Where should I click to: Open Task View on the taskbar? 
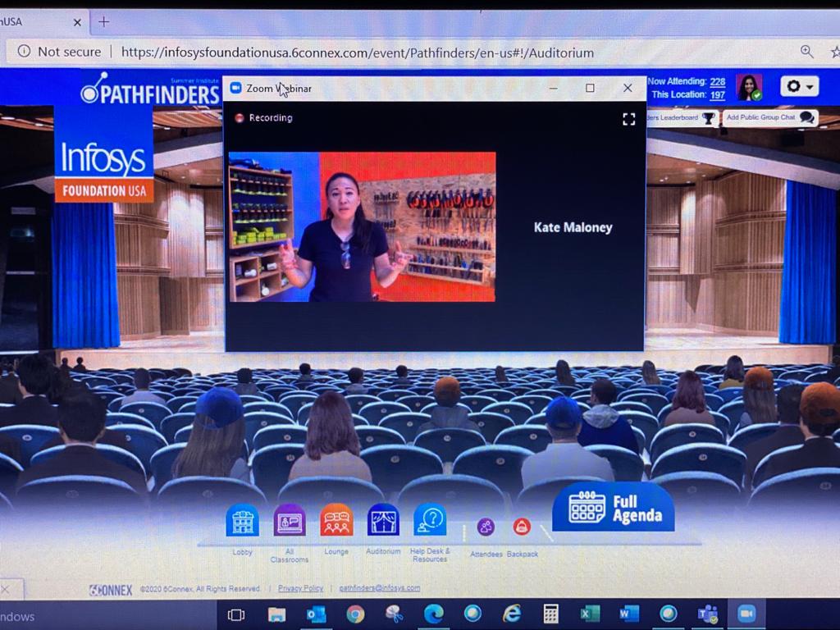tap(235, 615)
